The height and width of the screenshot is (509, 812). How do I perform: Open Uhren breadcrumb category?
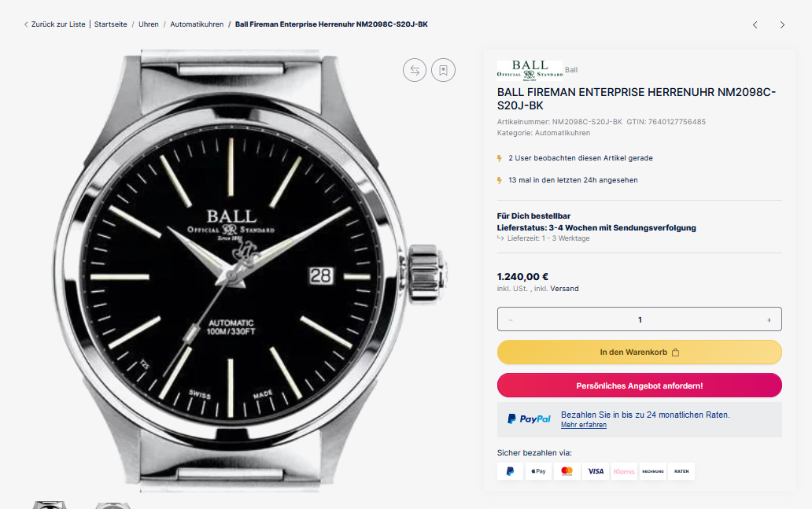149,24
